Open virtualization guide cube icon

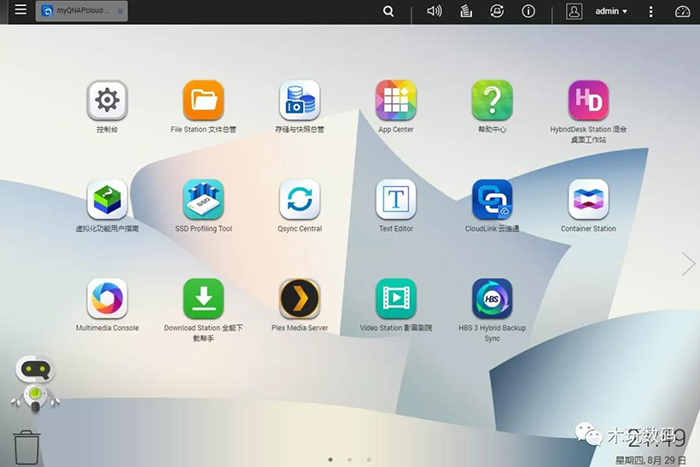coord(107,199)
